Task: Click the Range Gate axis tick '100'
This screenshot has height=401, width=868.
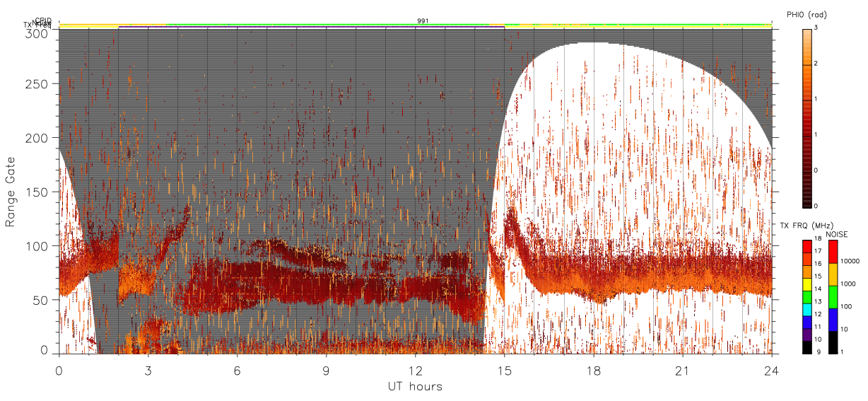Action: 37,246
